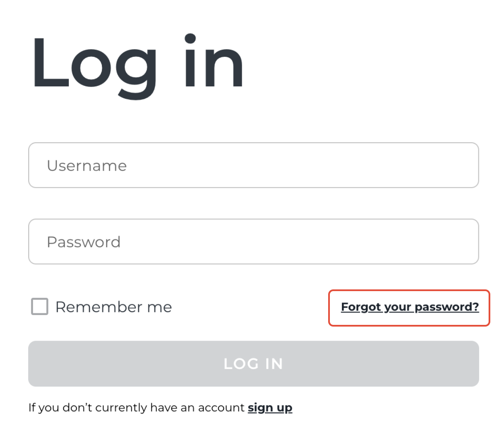Enable the Remember me checkbox
The image size is (504, 442).
(40, 307)
